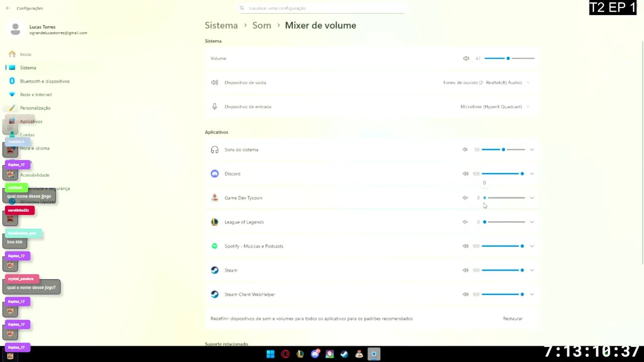
Task: Open Discord from taskbar
Action: 315,354
